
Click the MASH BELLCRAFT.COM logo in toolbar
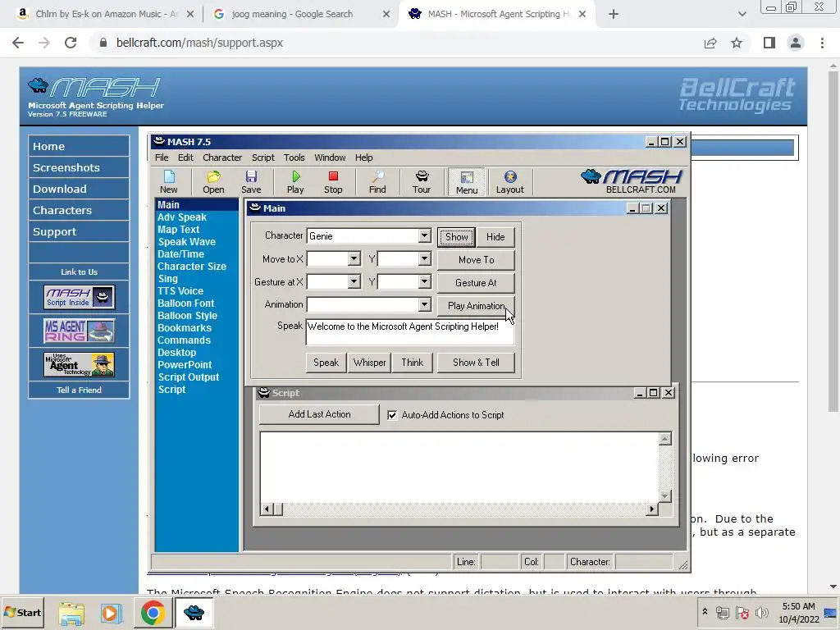pos(632,181)
